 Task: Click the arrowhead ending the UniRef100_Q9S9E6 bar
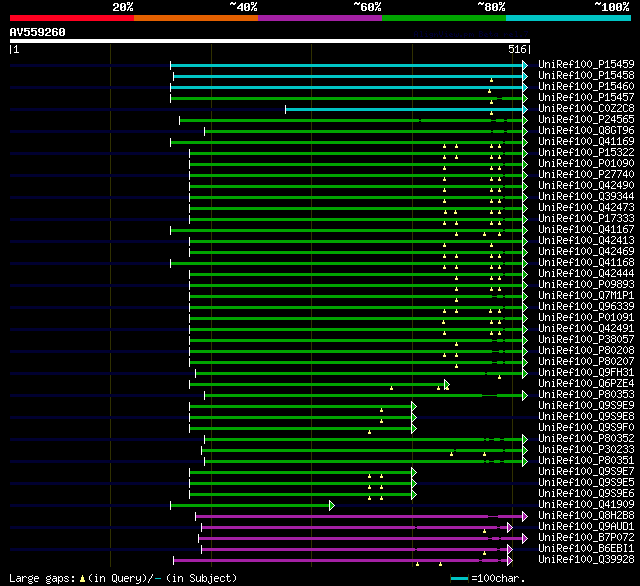[x=413, y=494]
